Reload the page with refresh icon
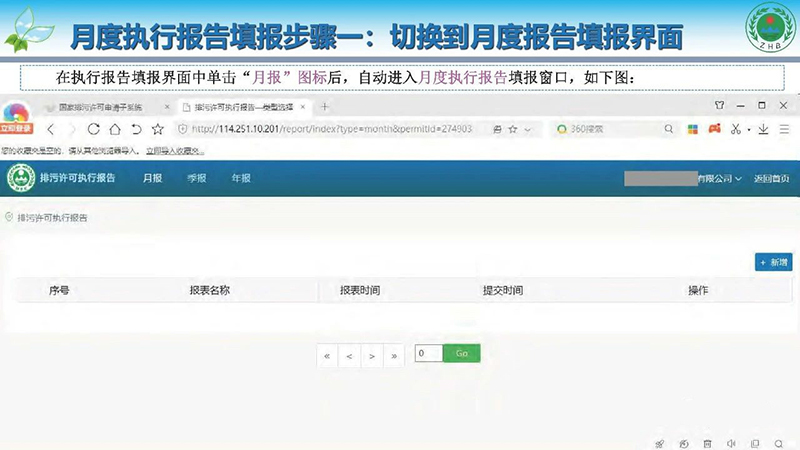This screenshot has height=450, width=800. 93,129
